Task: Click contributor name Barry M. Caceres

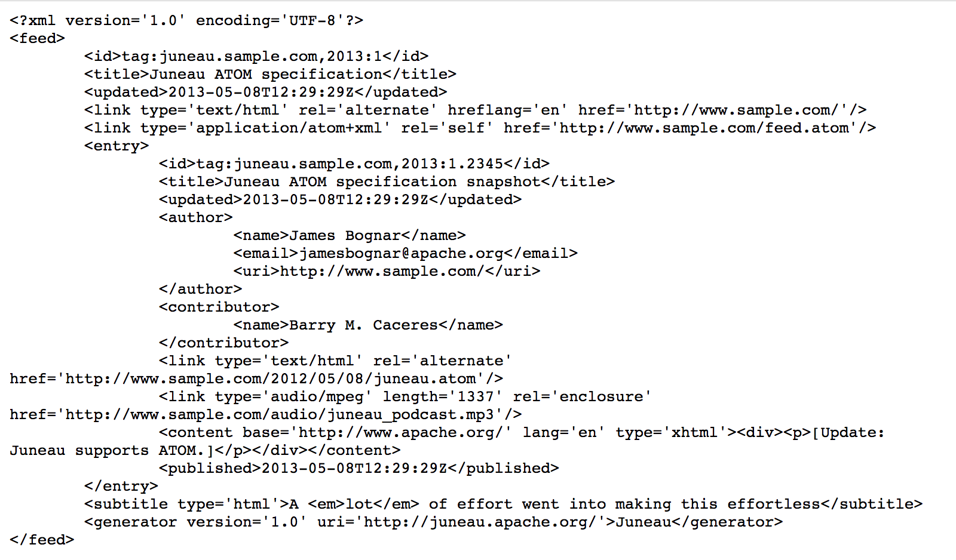Action: click(363, 325)
